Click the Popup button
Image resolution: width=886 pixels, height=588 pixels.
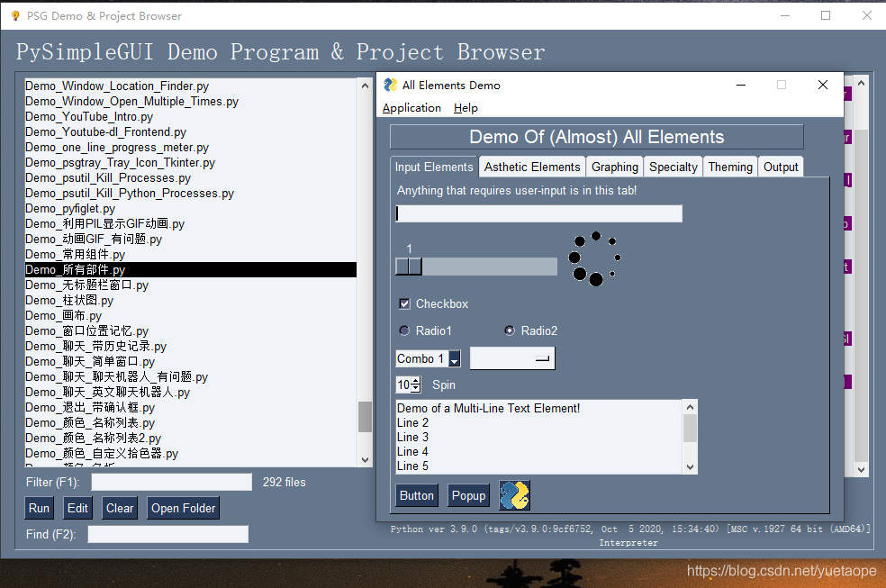pyautogui.click(x=468, y=495)
